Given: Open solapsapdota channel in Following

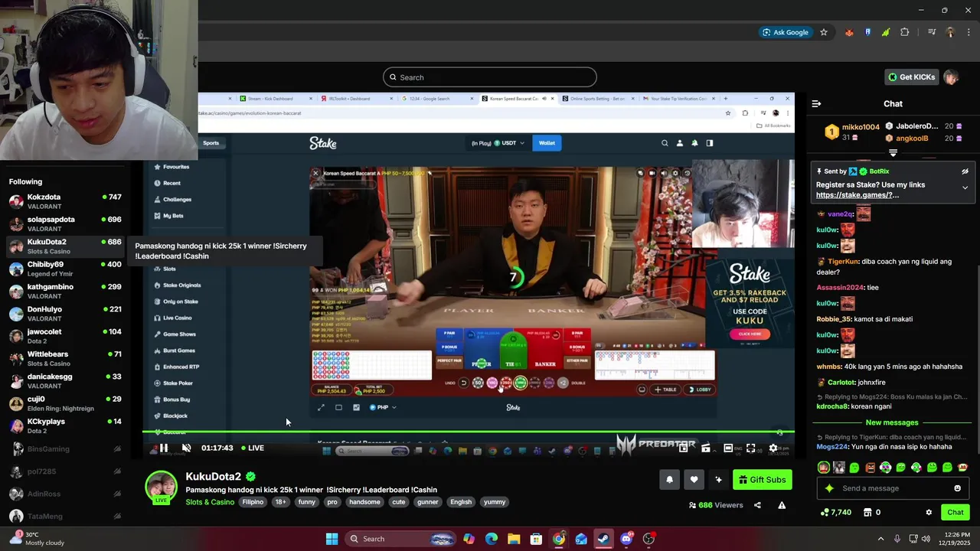Looking at the screenshot, I should (x=65, y=223).
